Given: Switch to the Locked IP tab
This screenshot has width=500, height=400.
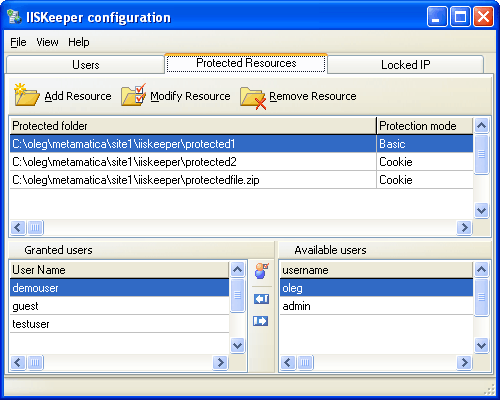Looking at the screenshot, I should click(x=405, y=65).
